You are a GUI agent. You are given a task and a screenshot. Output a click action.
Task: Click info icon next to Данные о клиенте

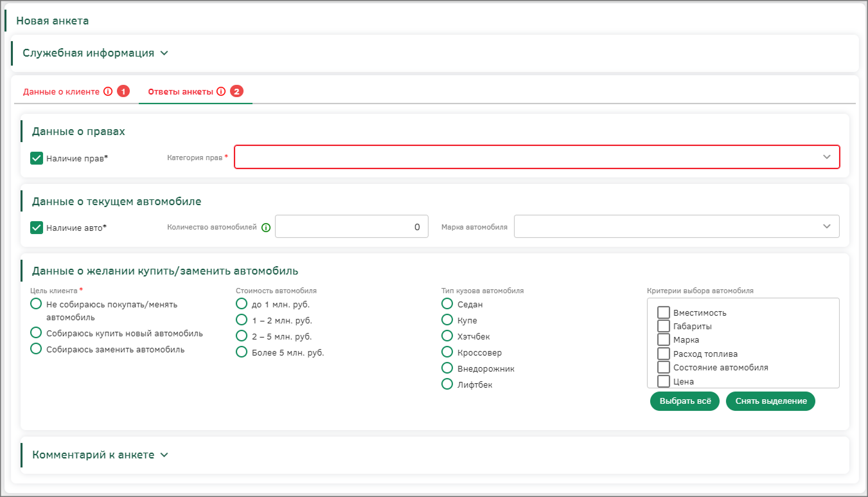pyautogui.click(x=108, y=92)
